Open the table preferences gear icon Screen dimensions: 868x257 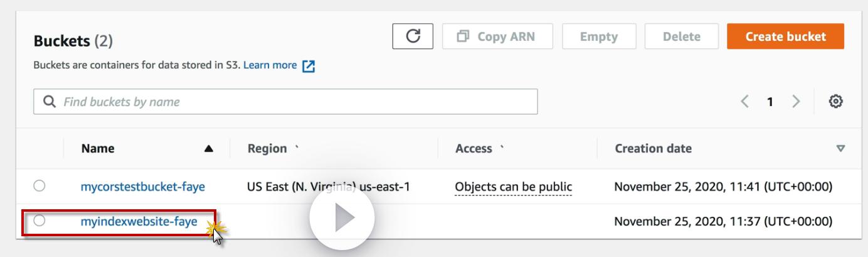[836, 101]
